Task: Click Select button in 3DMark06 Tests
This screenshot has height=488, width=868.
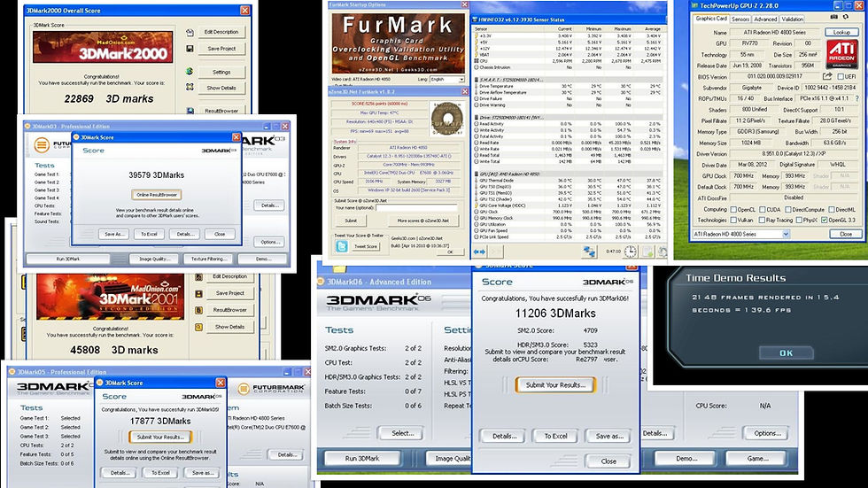Action: [x=402, y=433]
